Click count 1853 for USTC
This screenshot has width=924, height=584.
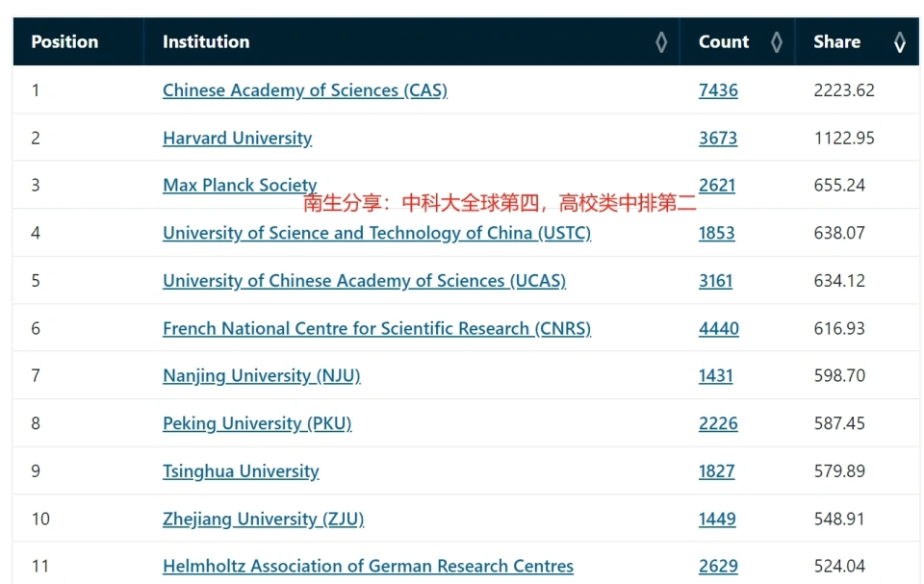716,233
